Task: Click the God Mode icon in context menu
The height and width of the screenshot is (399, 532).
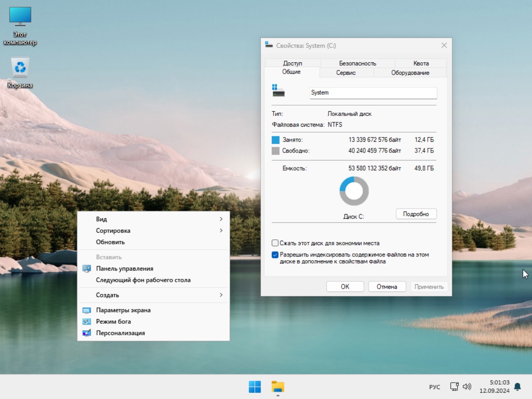Action: click(x=86, y=321)
